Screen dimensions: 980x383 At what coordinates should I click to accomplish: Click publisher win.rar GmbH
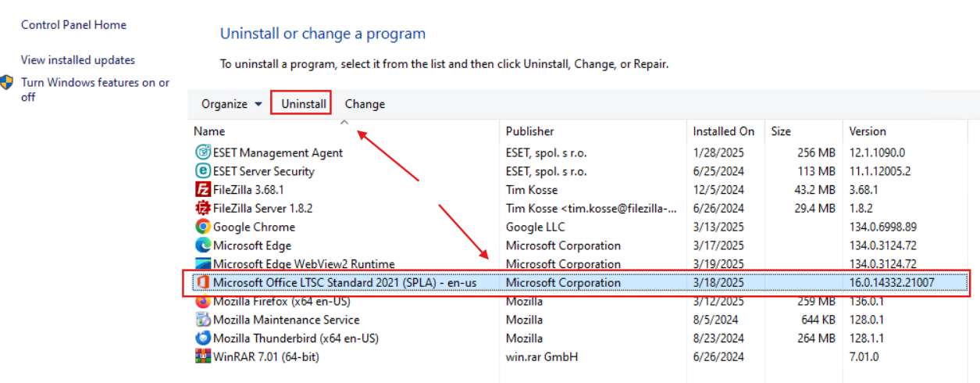(x=542, y=357)
